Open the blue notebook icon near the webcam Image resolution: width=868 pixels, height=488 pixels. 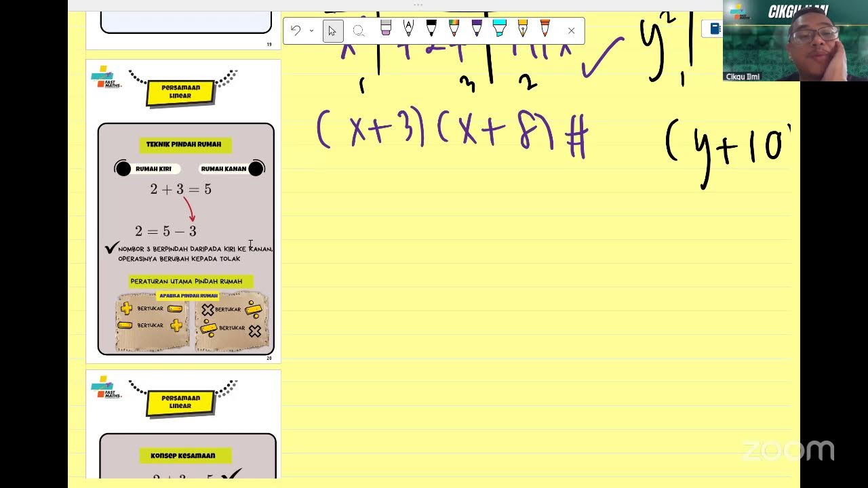click(715, 28)
